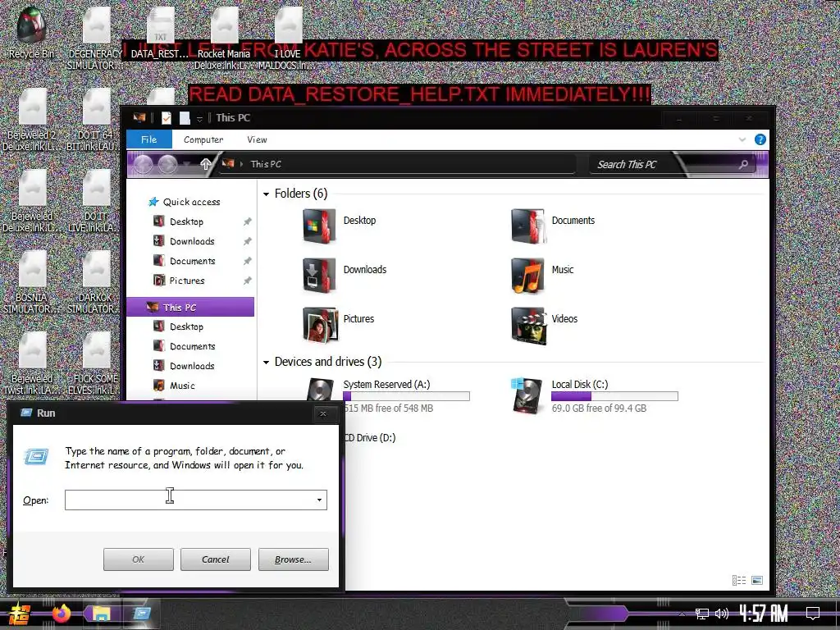Open DEGENERACY SIMULATOR desktop shortcut
Screen dimensions: 840x630
(95, 38)
